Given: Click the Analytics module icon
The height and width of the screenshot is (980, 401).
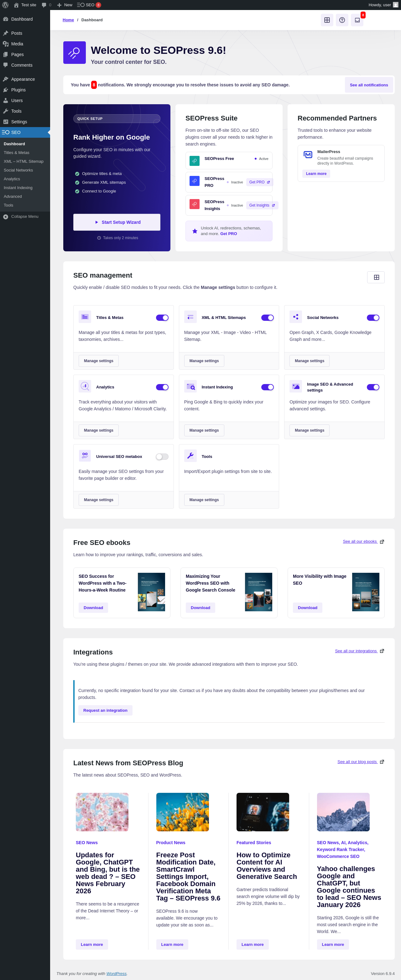Looking at the screenshot, I should point(85,387).
